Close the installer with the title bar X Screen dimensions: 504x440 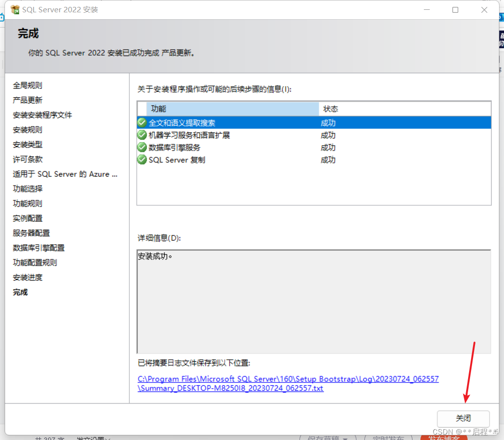(x=484, y=10)
